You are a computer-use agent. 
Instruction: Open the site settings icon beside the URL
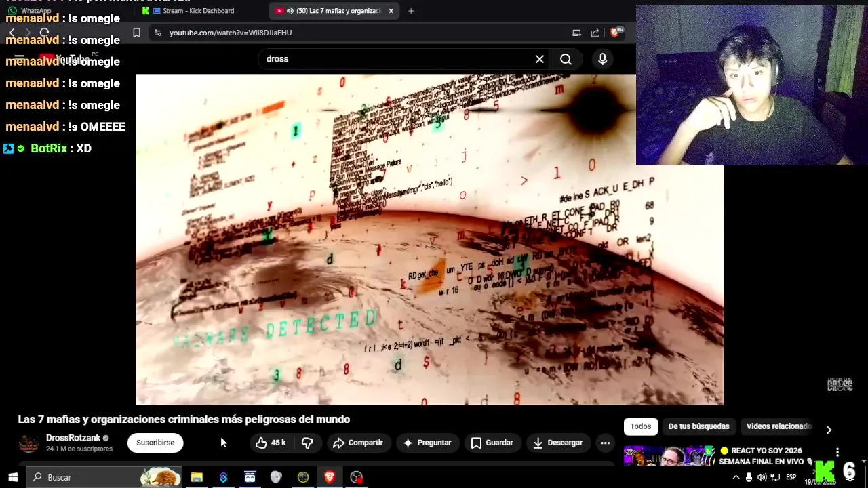click(157, 33)
